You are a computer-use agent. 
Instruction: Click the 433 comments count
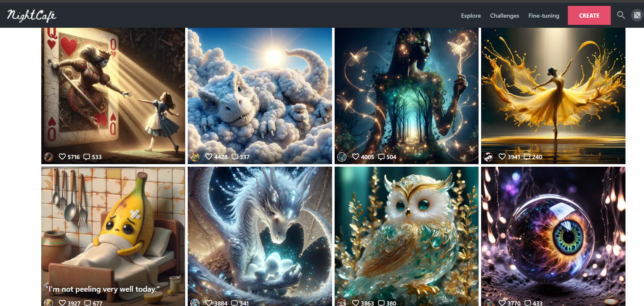pos(538,303)
